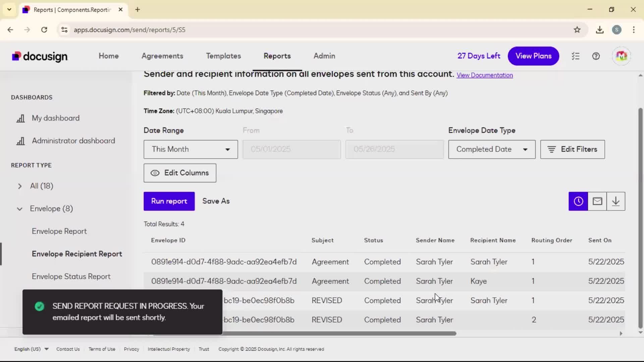The width and height of the screenshot is (644, 362).
Task: Click the horizontal table scrollbar
Action: tap(305, 334)
